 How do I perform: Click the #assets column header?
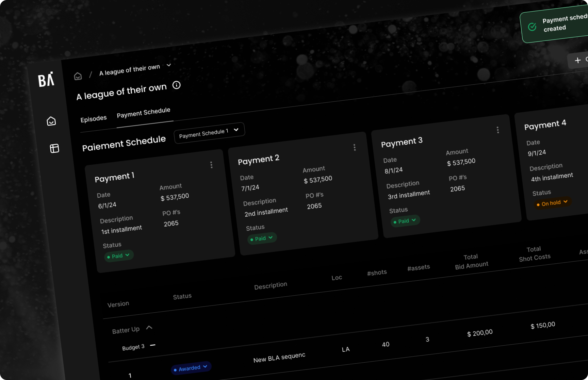[419, 268]
